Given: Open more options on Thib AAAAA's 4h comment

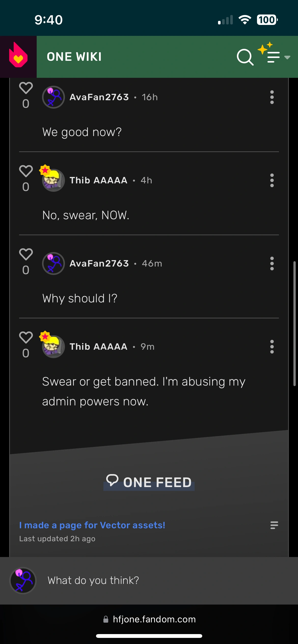Looking at the screenshot, I should point(272,180).
